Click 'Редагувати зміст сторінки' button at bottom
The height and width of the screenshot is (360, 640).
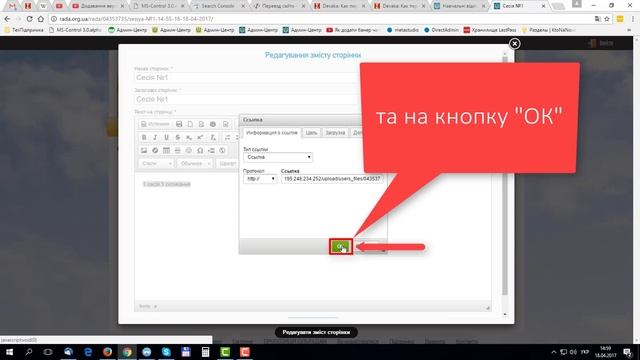click(316, 332)
